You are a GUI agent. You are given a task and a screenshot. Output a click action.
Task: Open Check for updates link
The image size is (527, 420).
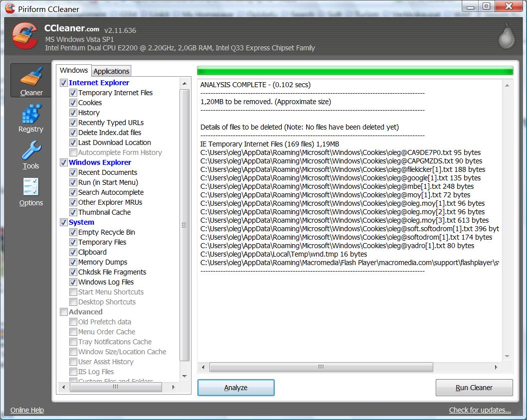pos(480,410)
